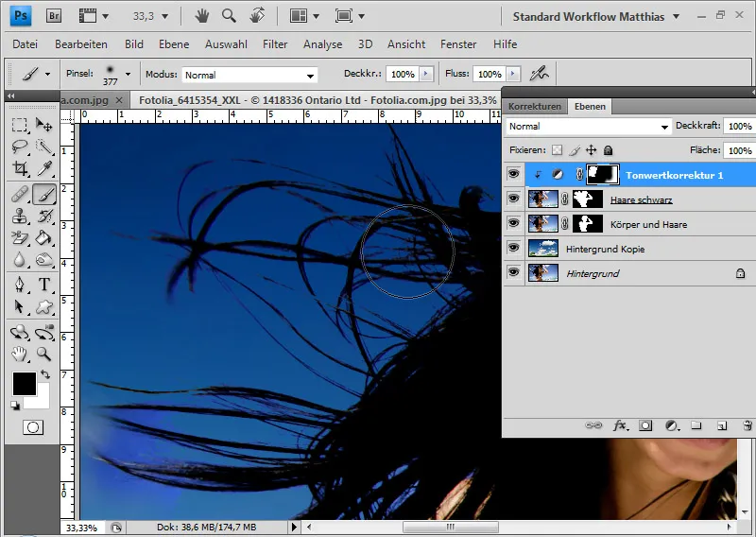
Task: Reset default colors icon
Action: click(x=15, y=406)
